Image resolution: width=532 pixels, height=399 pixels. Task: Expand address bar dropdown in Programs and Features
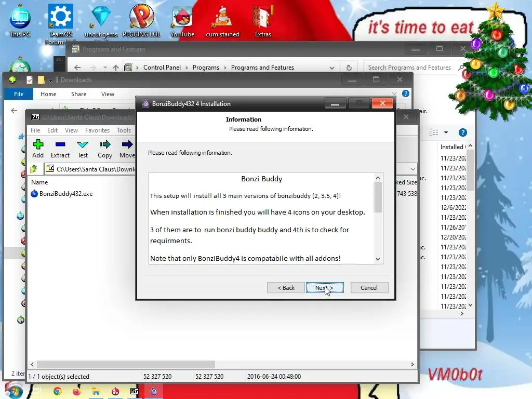click(x=332, y=68)
